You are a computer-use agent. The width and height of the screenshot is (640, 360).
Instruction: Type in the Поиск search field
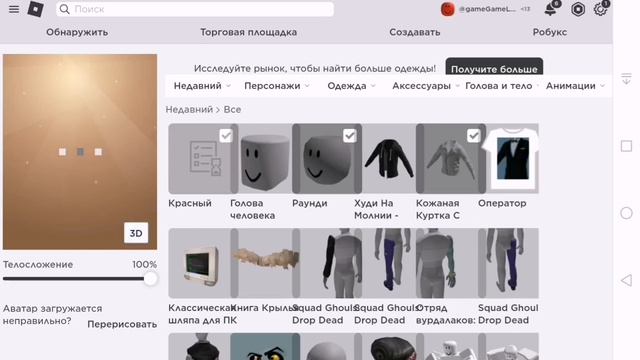(x=195, y=9)
